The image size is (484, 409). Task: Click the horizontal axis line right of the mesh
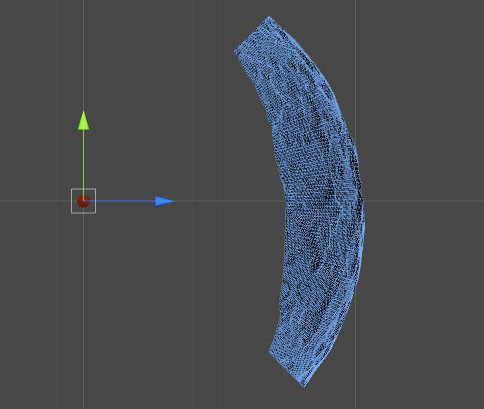click(x=423, y=201)
